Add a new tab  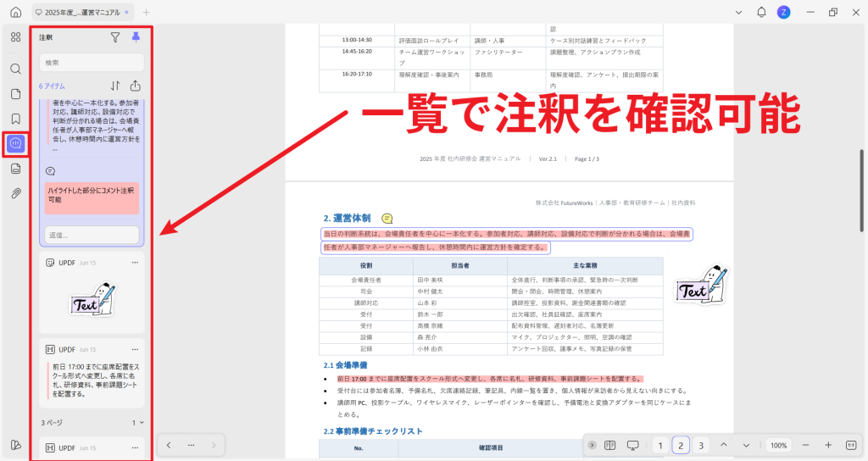coord(146,12)
